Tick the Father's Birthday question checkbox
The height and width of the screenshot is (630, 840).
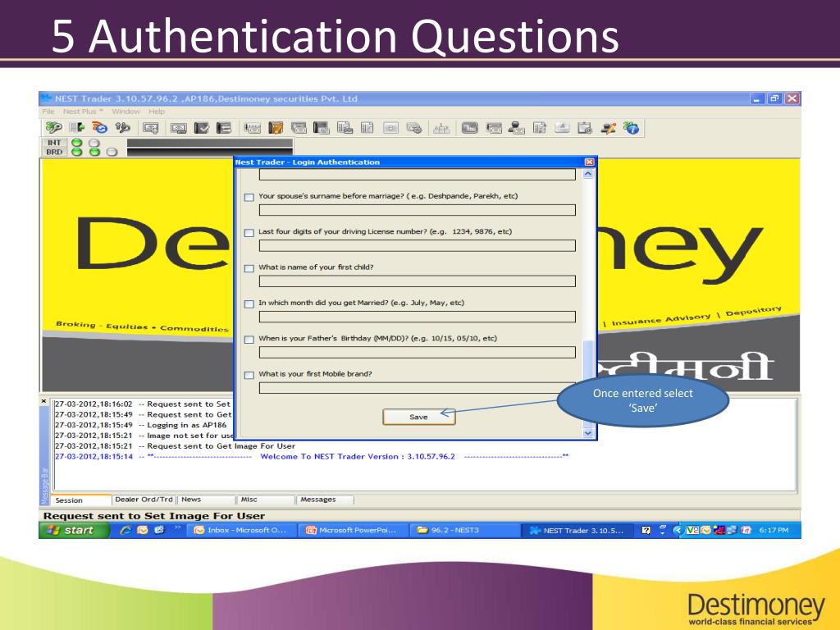point(249,340)
